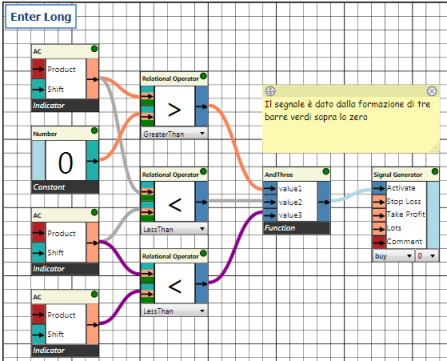Select the Enter Long title label

coord(41,17)
